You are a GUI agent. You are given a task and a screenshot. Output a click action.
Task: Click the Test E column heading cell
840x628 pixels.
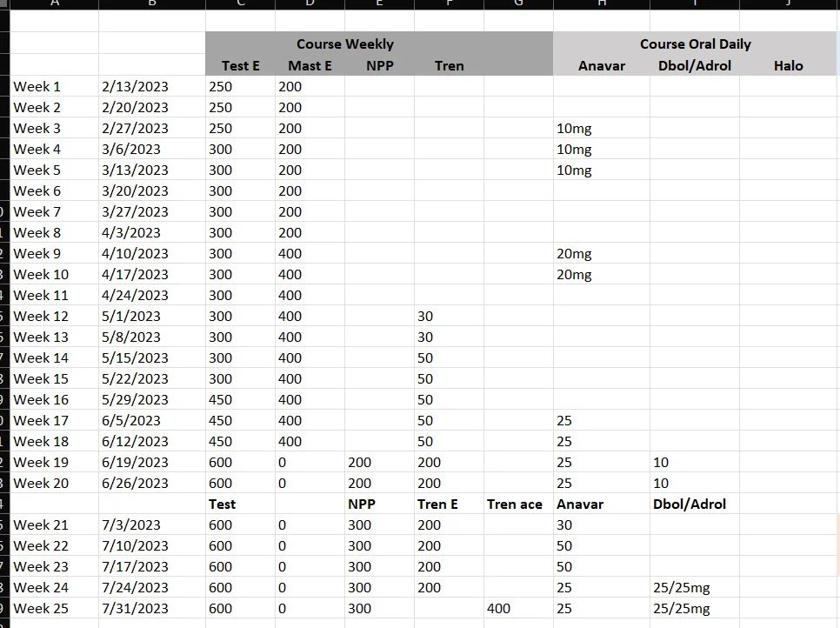coord(240,66)
